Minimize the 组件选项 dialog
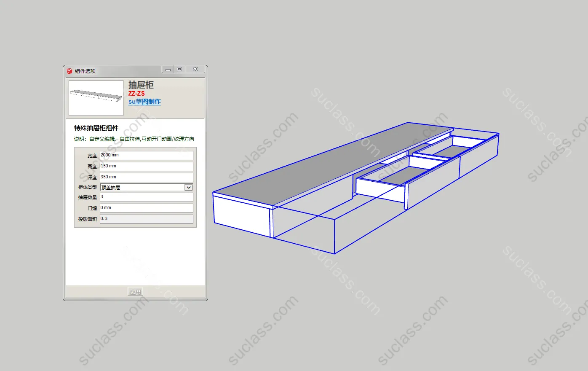 [x=168, y=70]
